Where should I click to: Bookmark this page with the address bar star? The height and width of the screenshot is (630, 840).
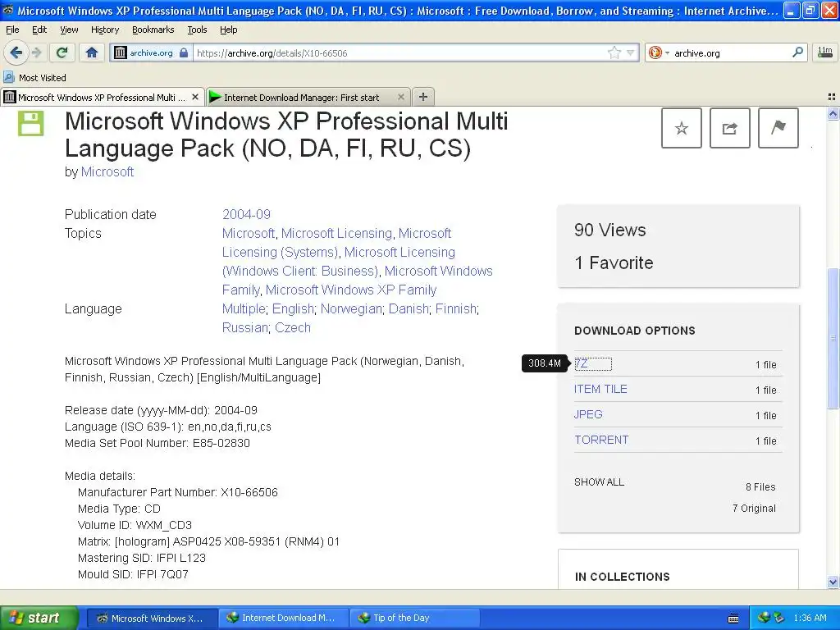click(x=614, y=52)
